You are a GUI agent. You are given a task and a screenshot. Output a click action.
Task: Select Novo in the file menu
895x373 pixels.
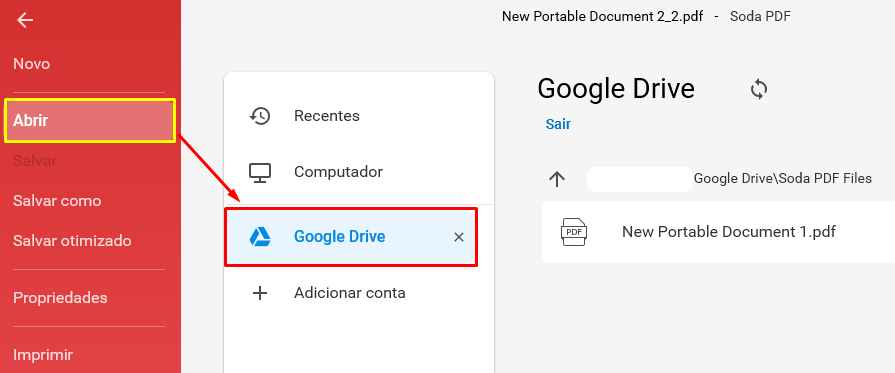[x=31, y=63]
